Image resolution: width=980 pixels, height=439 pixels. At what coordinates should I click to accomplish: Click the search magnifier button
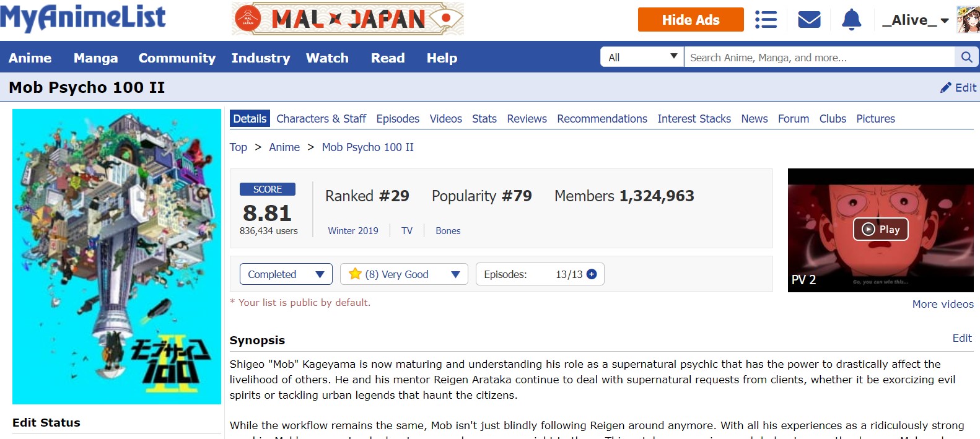[x=966, y=57]
